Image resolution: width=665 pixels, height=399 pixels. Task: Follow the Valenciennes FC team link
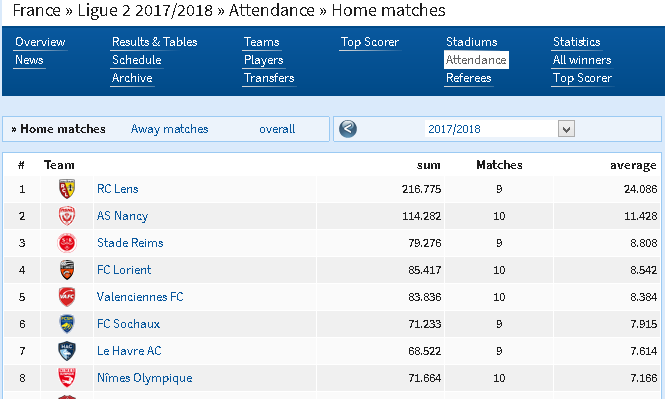click(x=140, y=297)
